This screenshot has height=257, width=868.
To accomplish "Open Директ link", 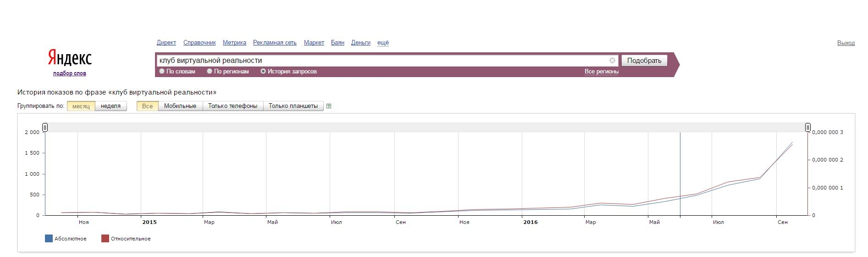I will [166, 43].
